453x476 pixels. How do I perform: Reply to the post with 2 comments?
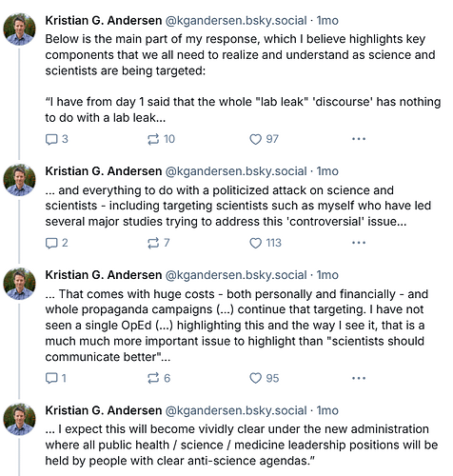click(56, 243)
